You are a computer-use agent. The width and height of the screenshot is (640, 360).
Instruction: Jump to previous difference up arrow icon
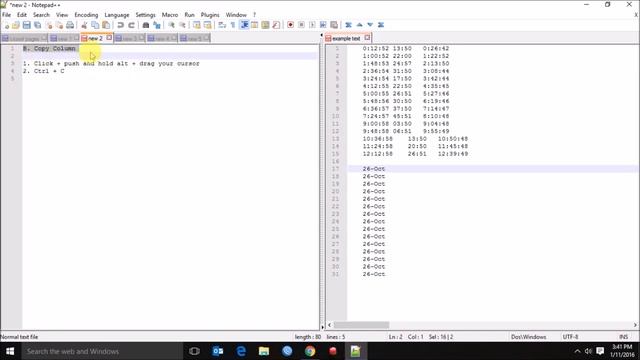point(359,25)
